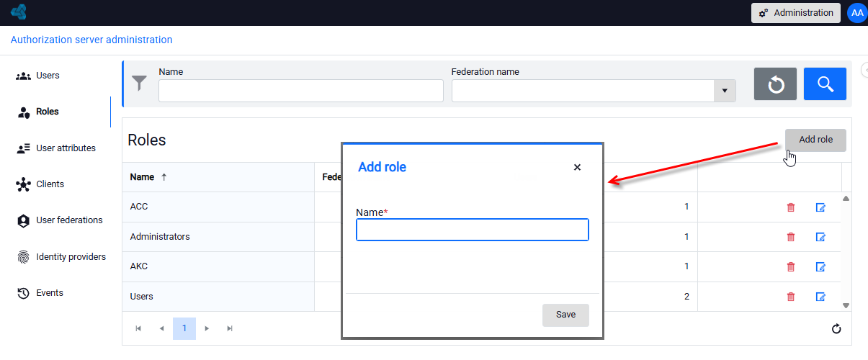
Task: Save the new role in dialog
Action: [x=565, y=315]
